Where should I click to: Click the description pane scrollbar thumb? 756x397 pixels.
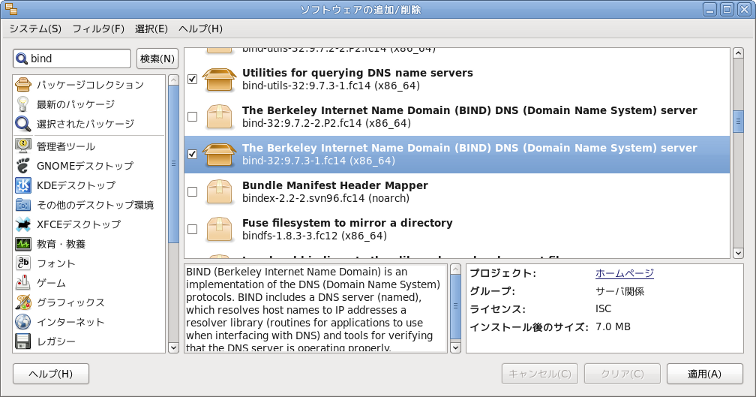coord(455,306)
